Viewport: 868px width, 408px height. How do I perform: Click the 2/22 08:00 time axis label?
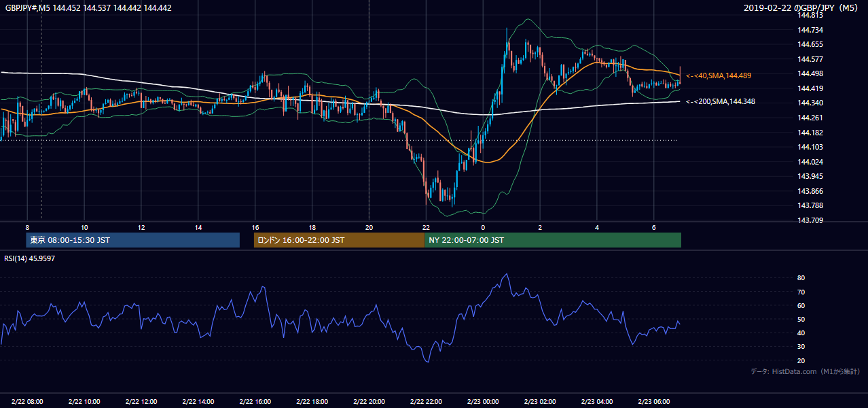tap(27, 401)
